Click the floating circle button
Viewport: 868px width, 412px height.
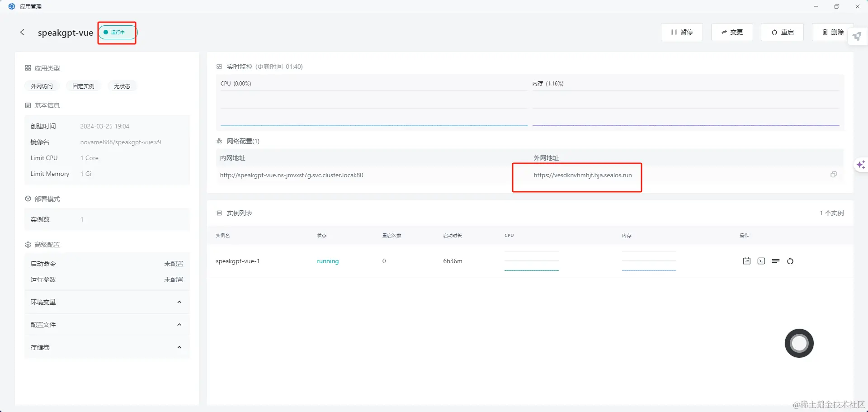click(799, 343)
